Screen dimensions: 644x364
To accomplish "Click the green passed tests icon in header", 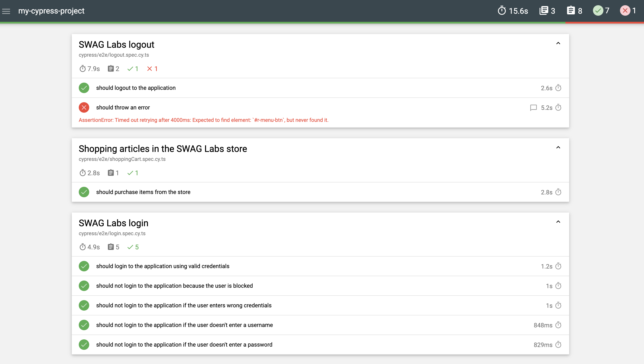I will (598, 11).
